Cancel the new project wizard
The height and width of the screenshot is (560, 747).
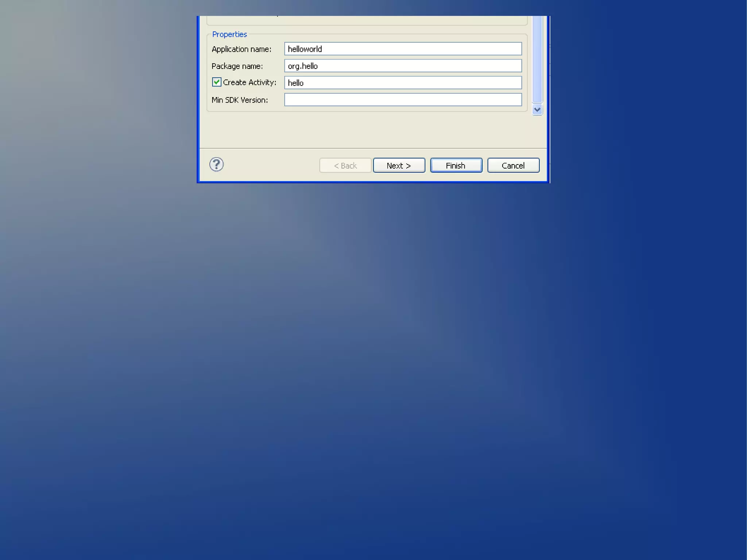pos(513,165)
